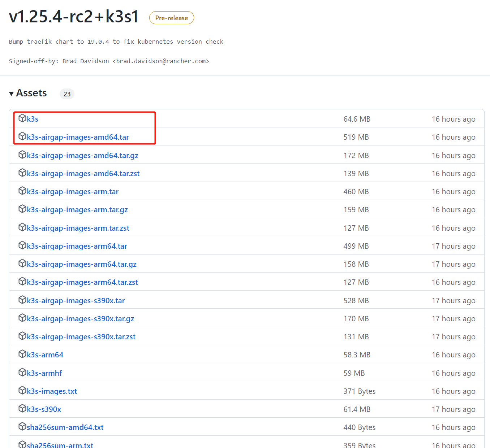This screenshot has height=448, width=490.
Task: Click the 64.6 MB size of k3s
Action: pyautogui.click(x=357, y=119)
